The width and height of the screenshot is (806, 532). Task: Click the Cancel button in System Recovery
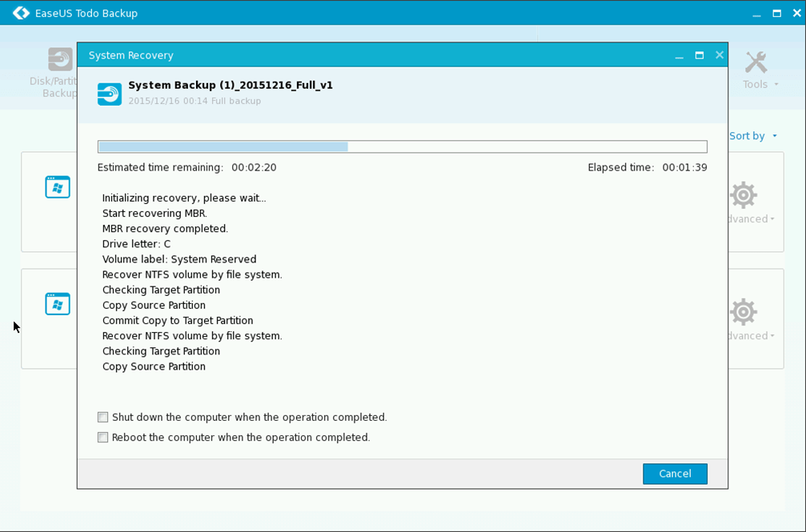(675, 474)
